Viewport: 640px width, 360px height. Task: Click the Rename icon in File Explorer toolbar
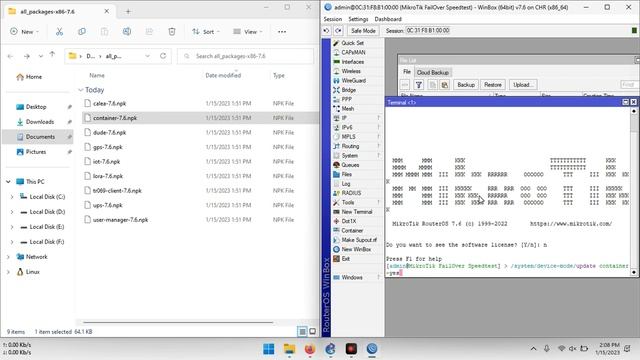tap(127, 31)
